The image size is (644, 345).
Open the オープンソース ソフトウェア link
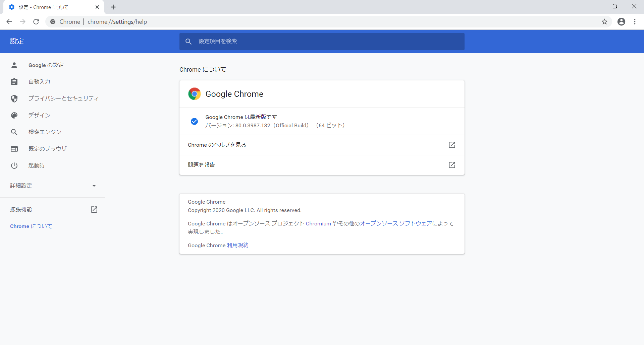(x=396, y=224)
